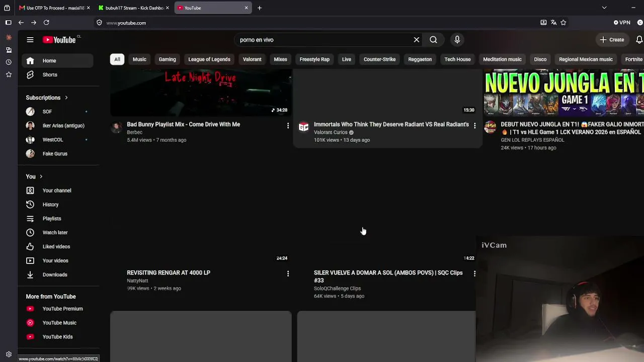Open 'REVISITING RENGAR AT 4000 LP' video title
The width and height of the screenshot is (644, 362).
coord(169,273)
